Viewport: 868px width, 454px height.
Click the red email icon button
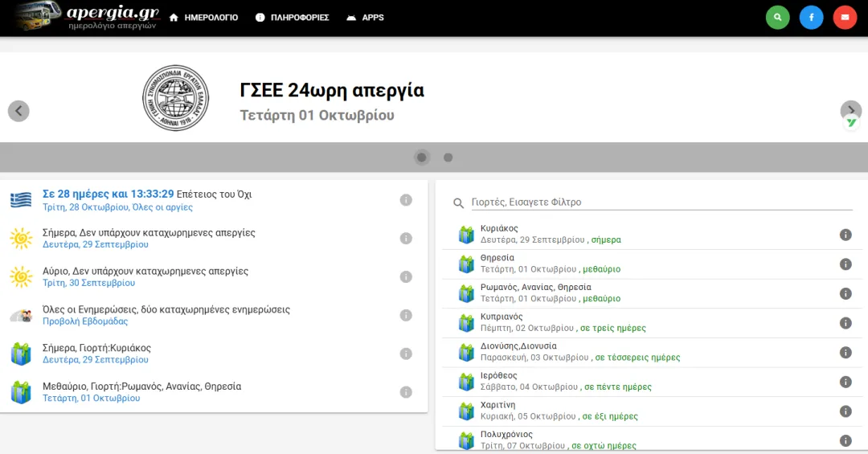[845, 17]
